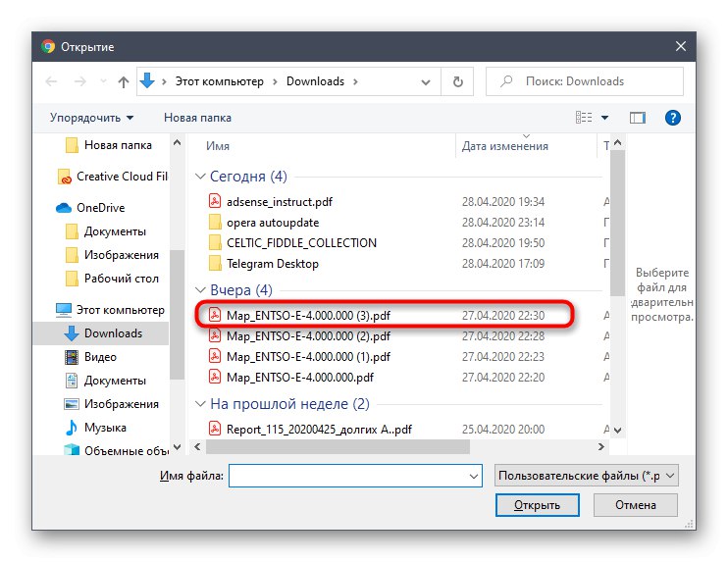Select Map_ENTSO-E-4.000.000 (3).pdf
Image resolution: width=728 pixels, height=562 pixels.
(x=308, y=316)
